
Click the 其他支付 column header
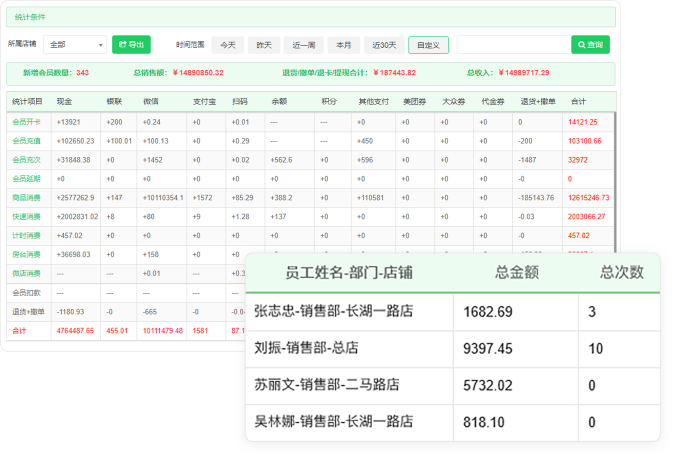(x=374, y=102)
